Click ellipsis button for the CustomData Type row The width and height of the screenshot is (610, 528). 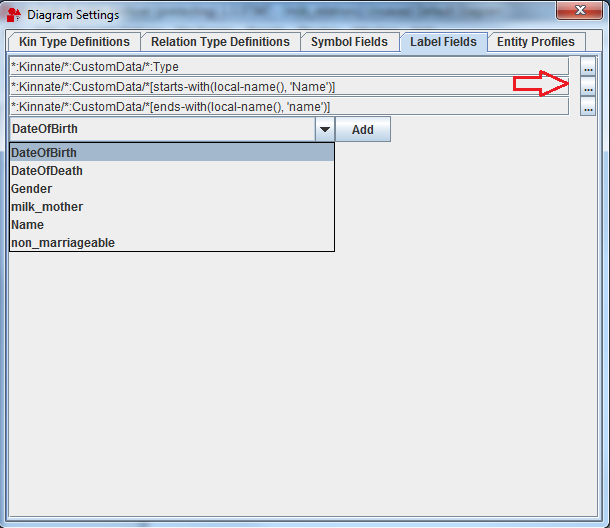coord(588,67)
